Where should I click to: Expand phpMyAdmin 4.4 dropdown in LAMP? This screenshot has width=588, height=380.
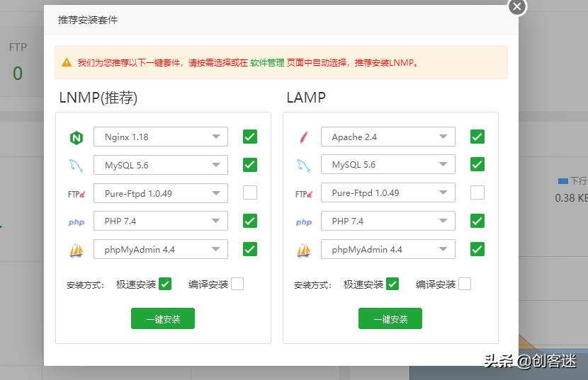pyautogui.click(x=388, y=249)
